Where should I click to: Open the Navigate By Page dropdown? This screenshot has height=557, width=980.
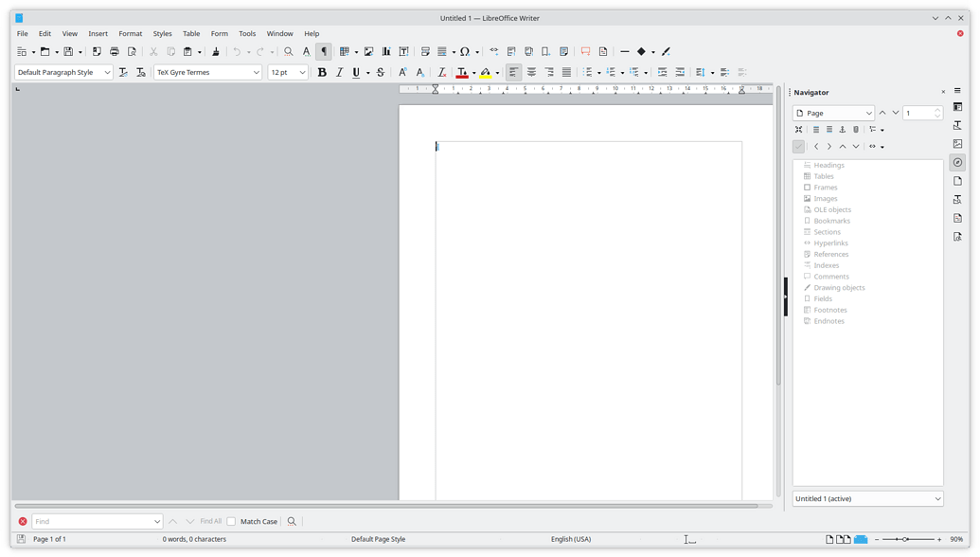pyautogui.click(x=833, y=113)
